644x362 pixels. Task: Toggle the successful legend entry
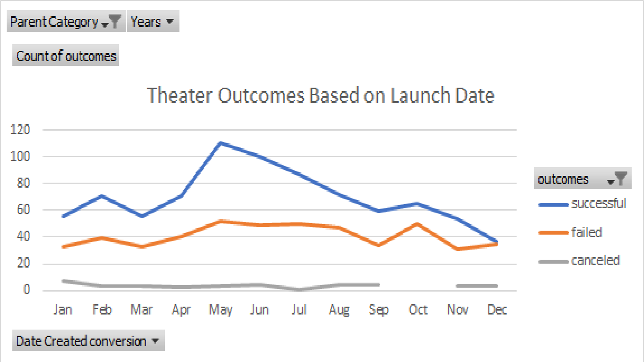[x=600, y=203]
